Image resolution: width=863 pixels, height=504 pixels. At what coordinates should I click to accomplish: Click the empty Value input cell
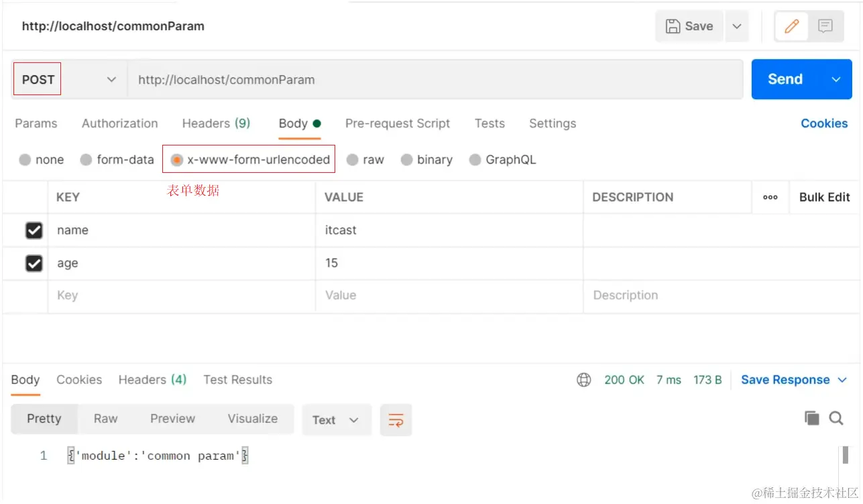[x=449, y=296]
